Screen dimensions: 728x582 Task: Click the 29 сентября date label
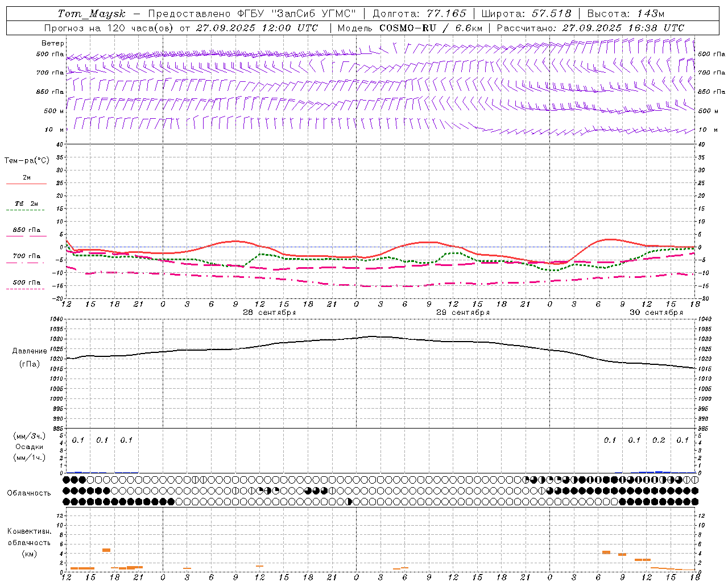click(463, 313)
